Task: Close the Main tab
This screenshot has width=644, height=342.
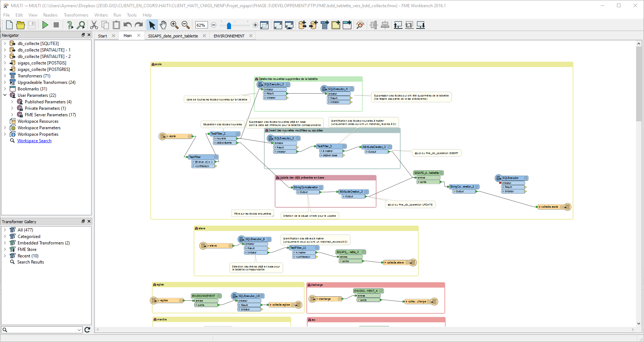Action: click(139, 35)
